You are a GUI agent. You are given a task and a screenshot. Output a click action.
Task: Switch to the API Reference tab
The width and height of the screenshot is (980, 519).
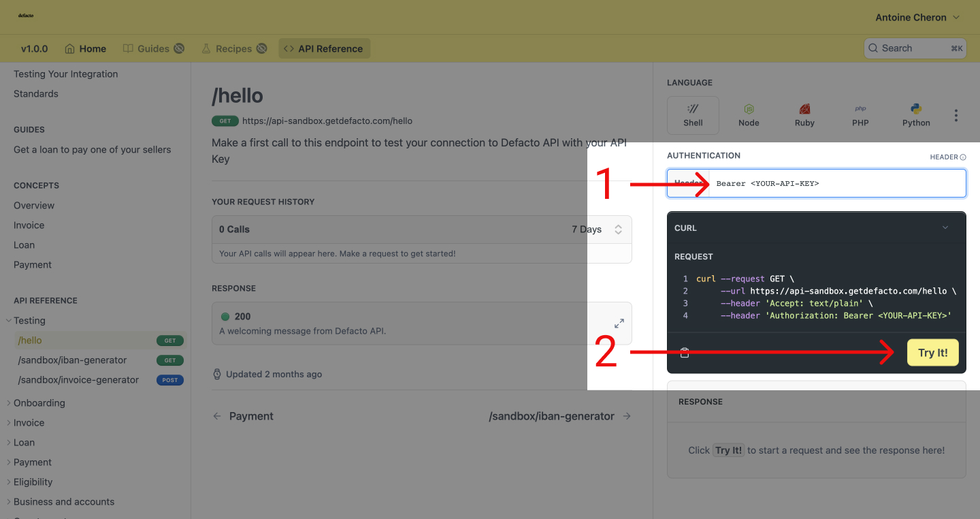[324, 48]
